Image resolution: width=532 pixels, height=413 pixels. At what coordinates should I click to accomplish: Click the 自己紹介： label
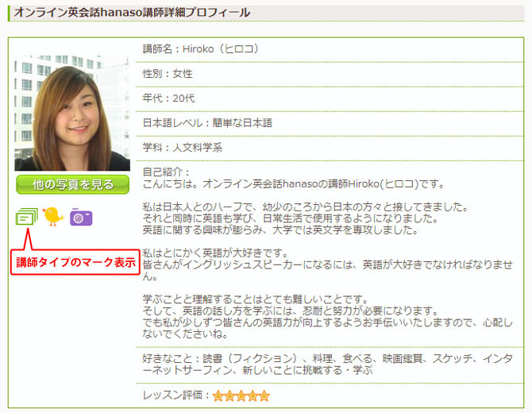click(166, 172)
